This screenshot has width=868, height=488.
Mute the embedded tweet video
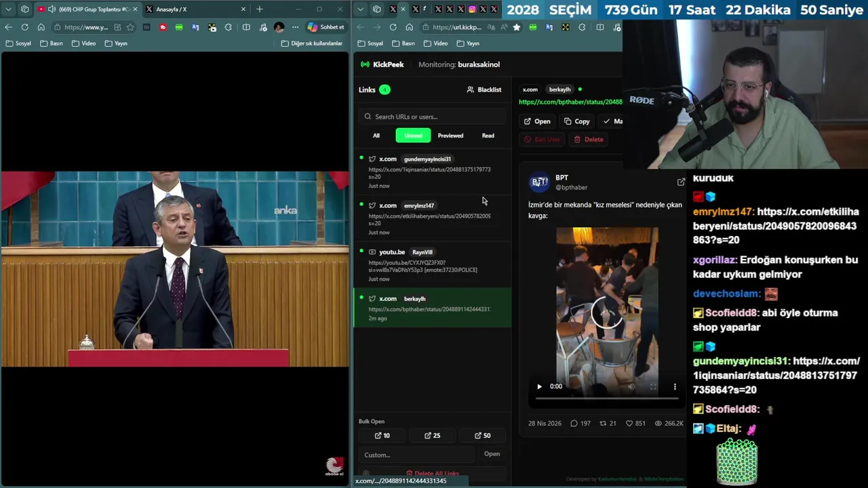click(631, 386)
